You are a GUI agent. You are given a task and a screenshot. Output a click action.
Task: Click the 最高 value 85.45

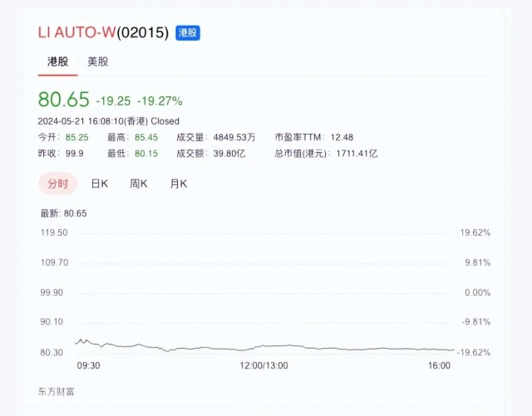(146, 137)
